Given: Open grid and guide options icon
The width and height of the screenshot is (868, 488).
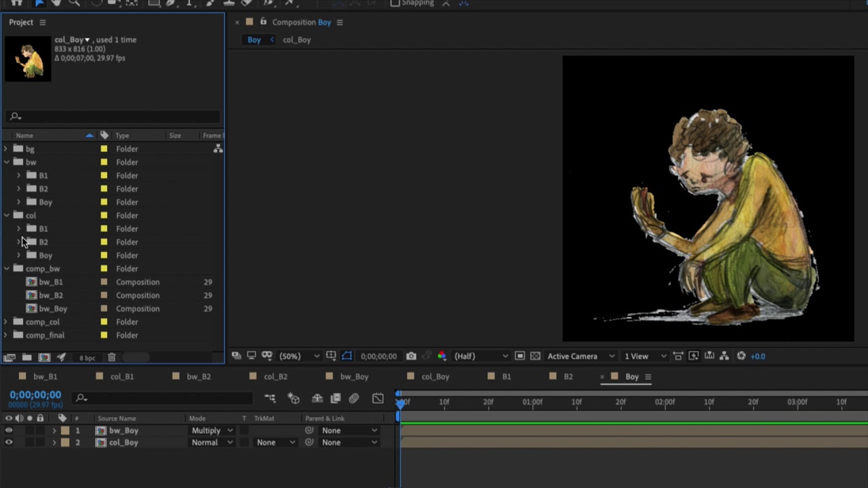Looking at the screenshot, I should tap(331, 356).
